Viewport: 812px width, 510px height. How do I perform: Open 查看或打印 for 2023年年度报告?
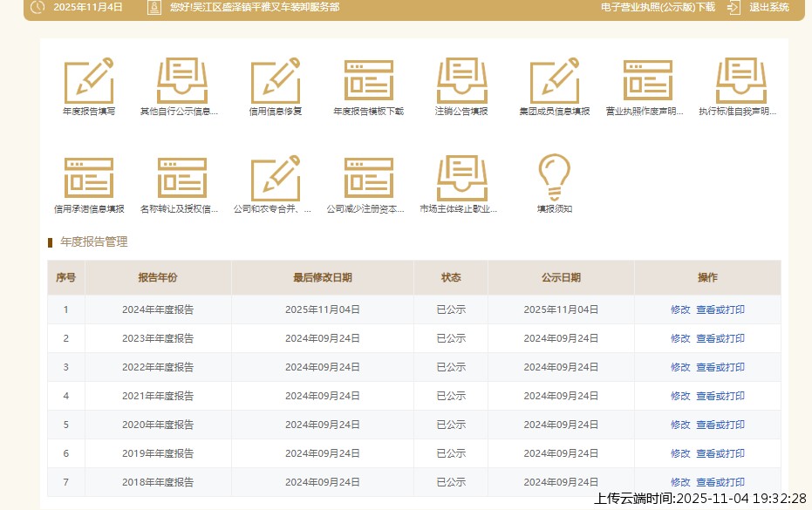(x=720, y=338)
